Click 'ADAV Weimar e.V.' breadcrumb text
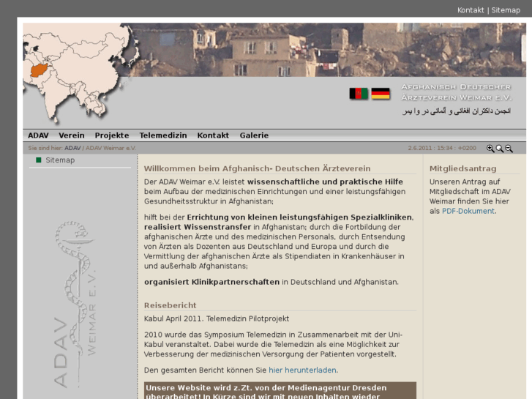Viewport: 532px width, 399px height. pyautogui.click(x=110, y=148)
